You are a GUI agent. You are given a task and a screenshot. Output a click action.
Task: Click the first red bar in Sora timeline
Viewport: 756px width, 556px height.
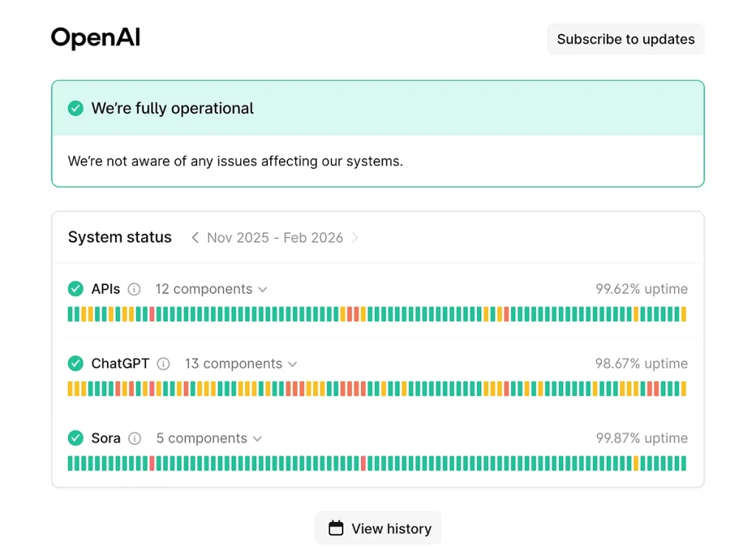pos(152,464)
